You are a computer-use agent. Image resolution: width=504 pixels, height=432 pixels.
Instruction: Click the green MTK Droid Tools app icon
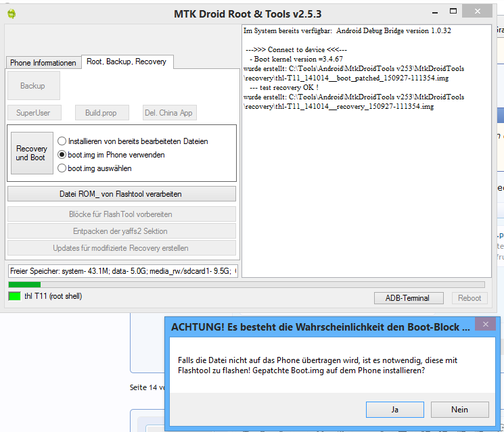tap(12, 14)
